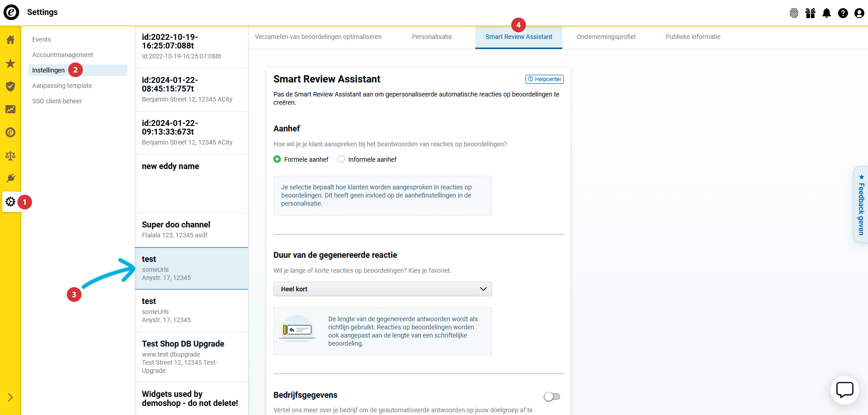Select the Formele aanhef radio button
This screenshot has width=868, height=415.
pyautogui.click(x=278, y=159)
